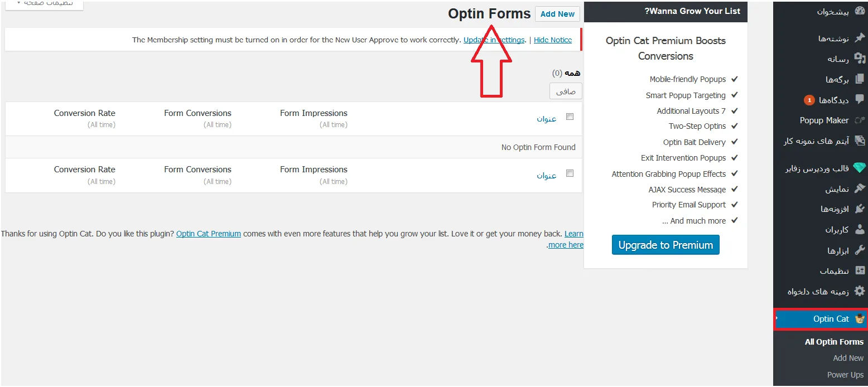The width and height of the screenshot is (868, 387).
Task: Click the green diamond Zephyr theme icon
Action: [x=860, y=168]
